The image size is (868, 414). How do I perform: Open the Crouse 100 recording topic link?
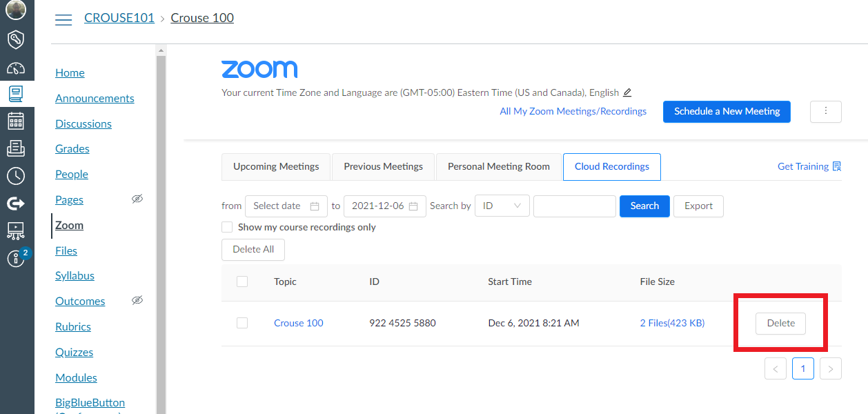[299, 323]
